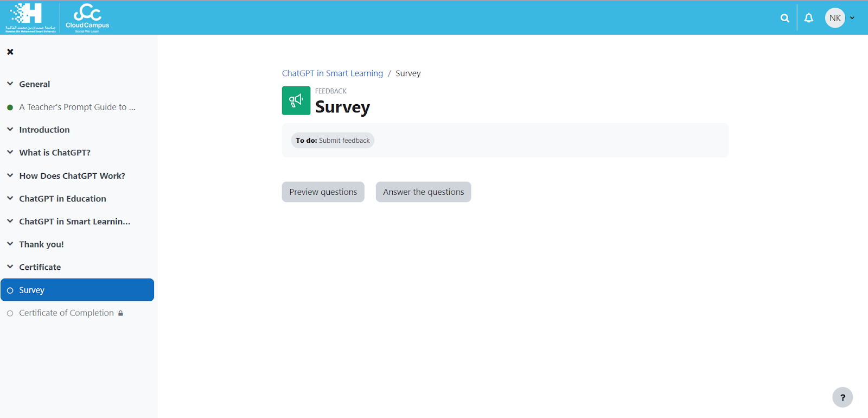Collapse the ChatGPT in Smart Learning chevron
The width and height of the screenshot is (868, 418).
[x=10, y=221]
